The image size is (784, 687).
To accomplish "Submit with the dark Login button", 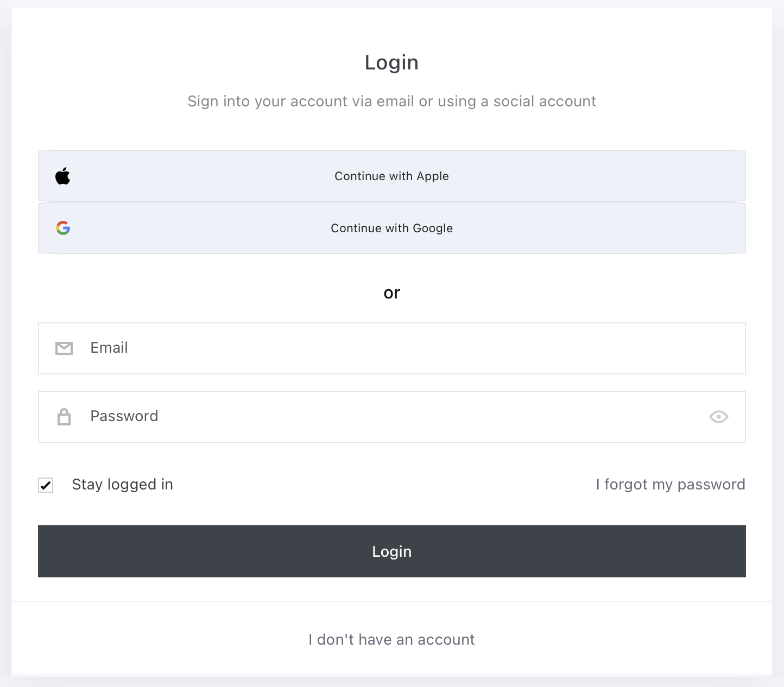I will coord(392,551).
